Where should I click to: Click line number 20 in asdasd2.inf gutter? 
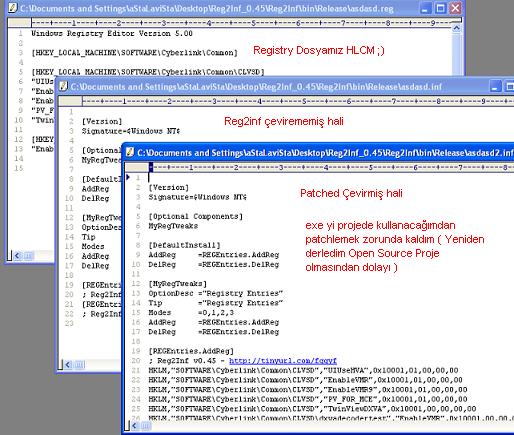[x=136, y=361]
